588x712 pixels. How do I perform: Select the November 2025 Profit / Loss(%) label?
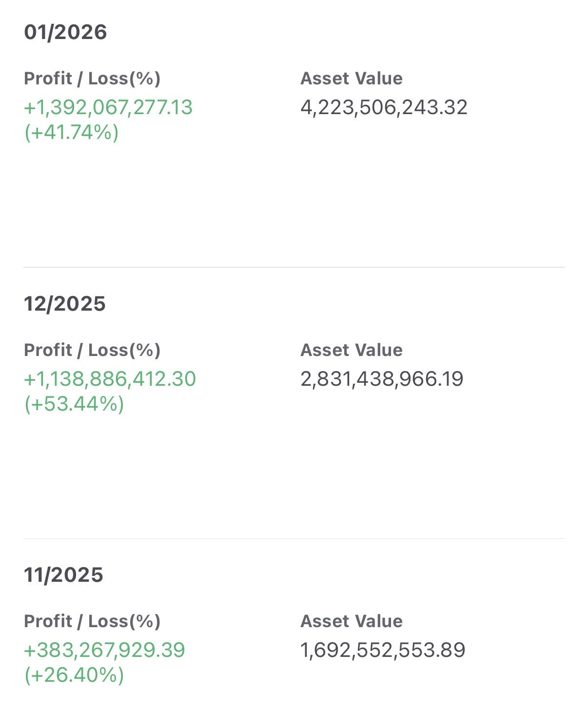[x=92, y=621]
